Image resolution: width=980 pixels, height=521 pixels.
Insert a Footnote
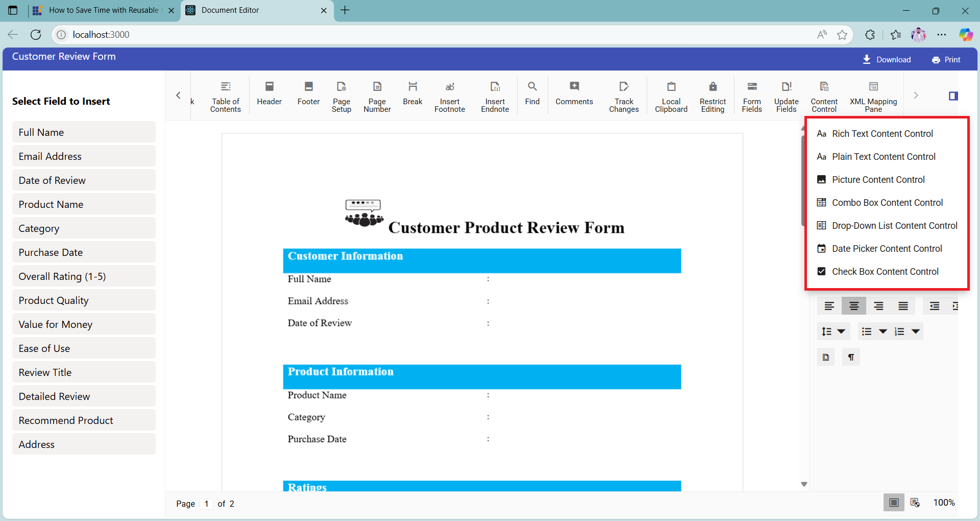pyautogui.click(x=449, y=96)
